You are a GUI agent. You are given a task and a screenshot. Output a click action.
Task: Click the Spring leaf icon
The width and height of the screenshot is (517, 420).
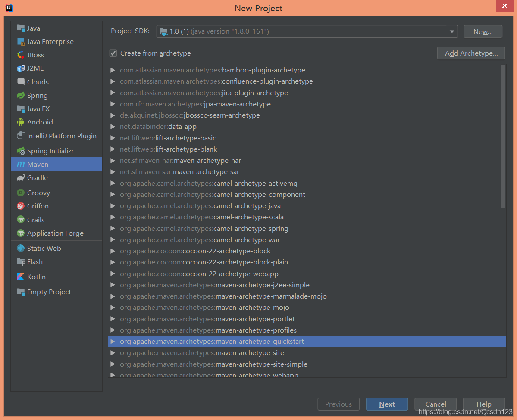[x=21, y=96]
